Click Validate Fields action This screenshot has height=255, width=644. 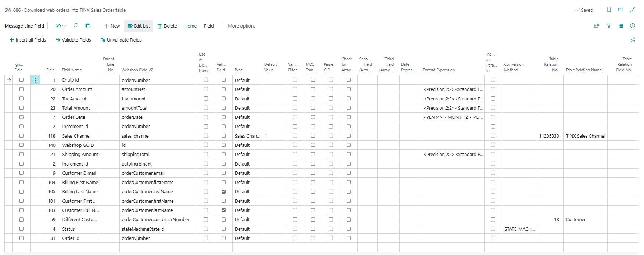pos(74,40)
